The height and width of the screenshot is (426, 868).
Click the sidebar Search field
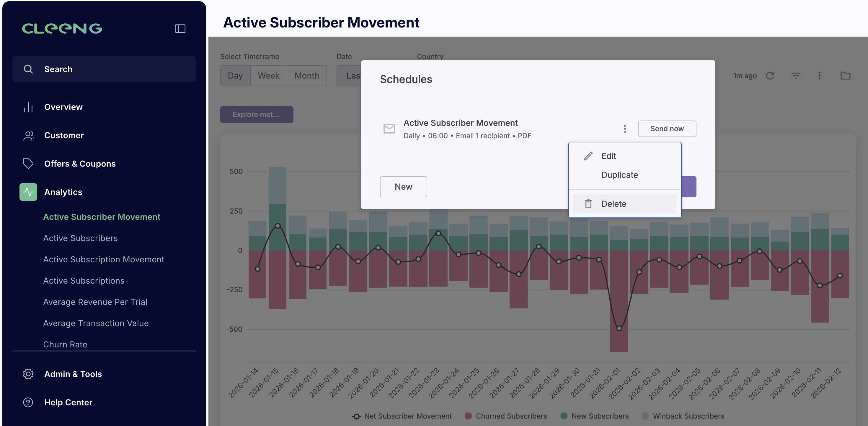pos(104,69)
